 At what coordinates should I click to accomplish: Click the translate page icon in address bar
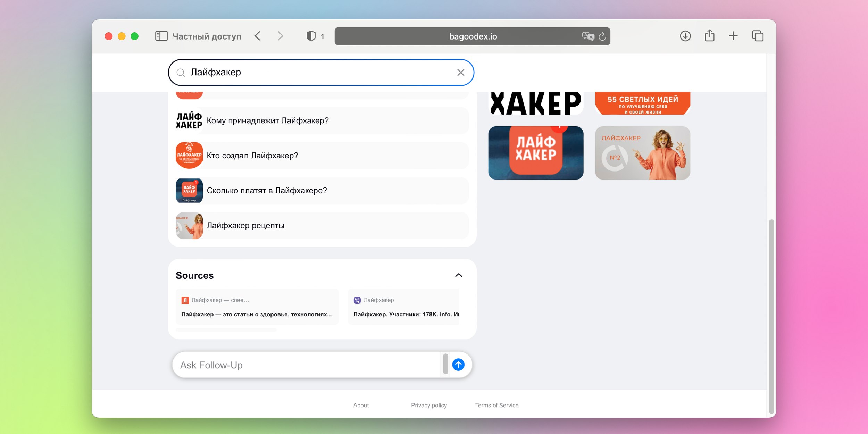(x=588, y=36)
